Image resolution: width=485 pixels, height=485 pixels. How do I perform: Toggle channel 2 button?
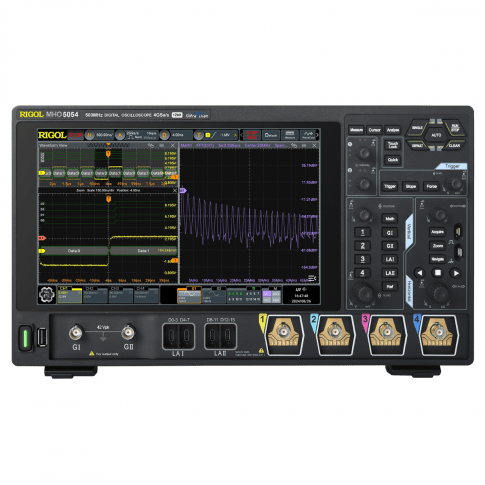tap(362, 246)
